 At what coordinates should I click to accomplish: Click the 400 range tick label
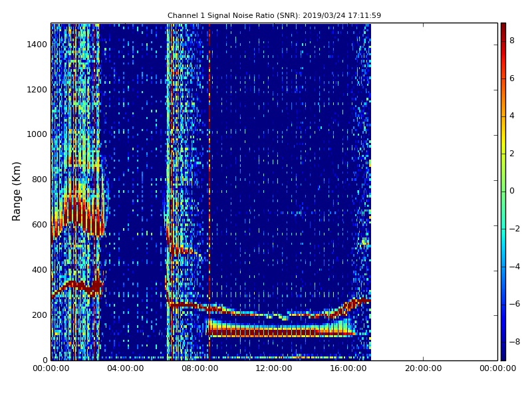pos(39,270)
